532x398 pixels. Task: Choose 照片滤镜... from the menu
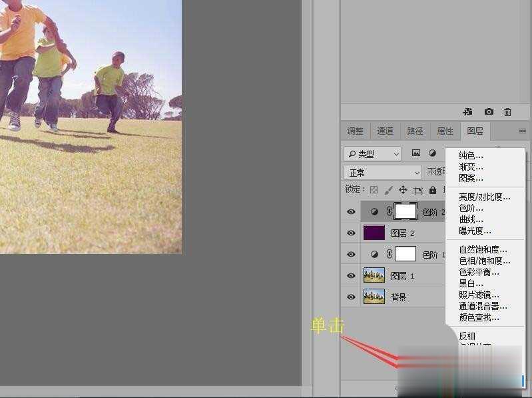click(479, 295)
